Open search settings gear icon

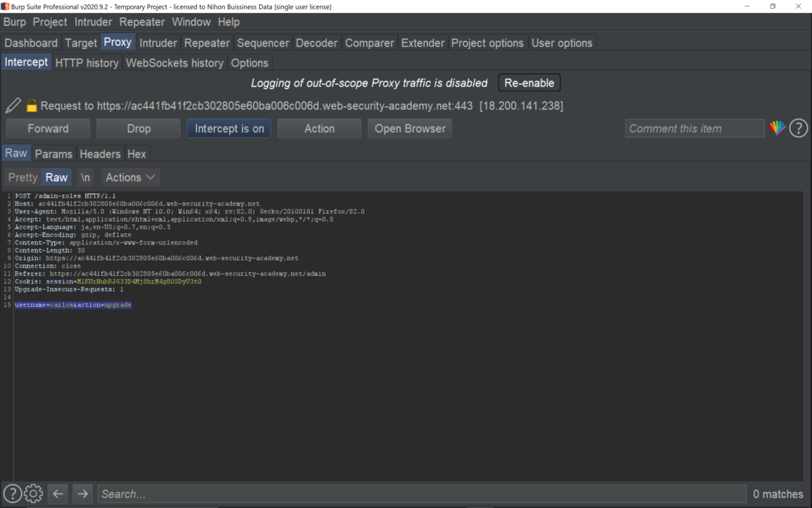[33, 494]
